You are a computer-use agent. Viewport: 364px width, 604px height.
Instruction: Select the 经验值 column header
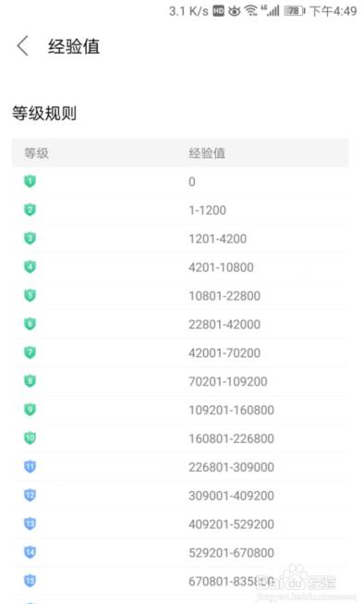coord(207,153)
